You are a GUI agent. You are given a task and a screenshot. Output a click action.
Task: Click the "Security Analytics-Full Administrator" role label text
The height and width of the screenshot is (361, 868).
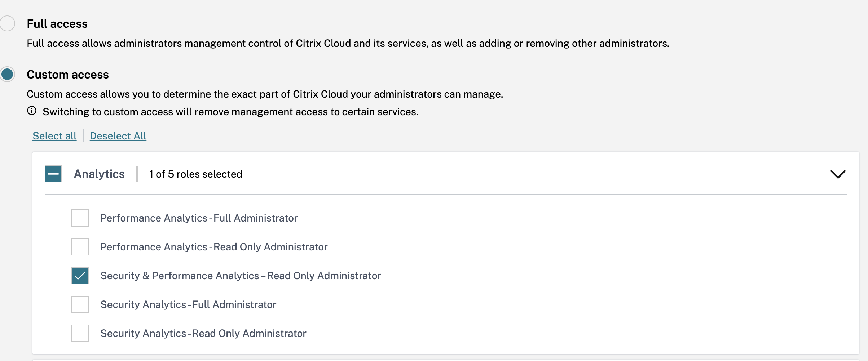[x=188, y=305]
